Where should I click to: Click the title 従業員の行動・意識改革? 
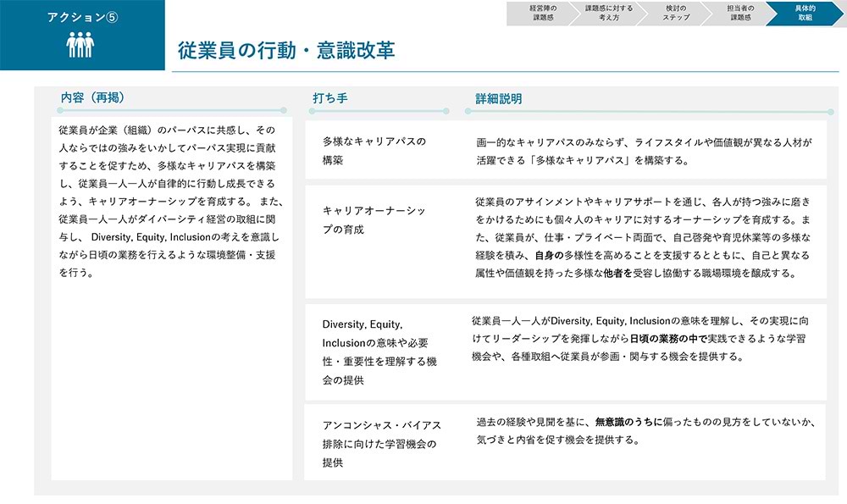tap(286, 50)
